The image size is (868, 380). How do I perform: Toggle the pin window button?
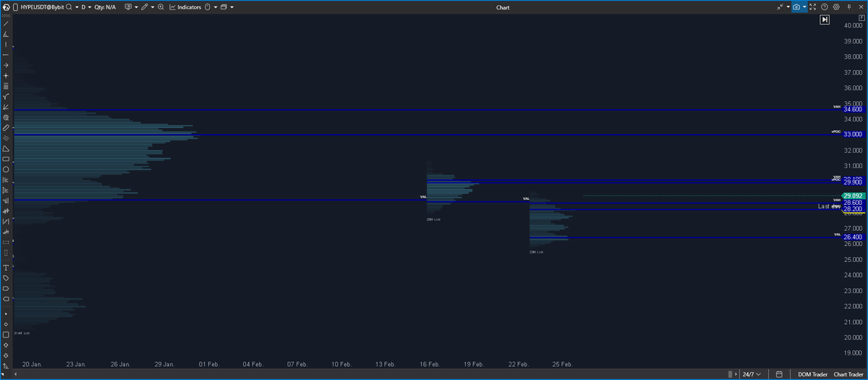coord(849,7)
